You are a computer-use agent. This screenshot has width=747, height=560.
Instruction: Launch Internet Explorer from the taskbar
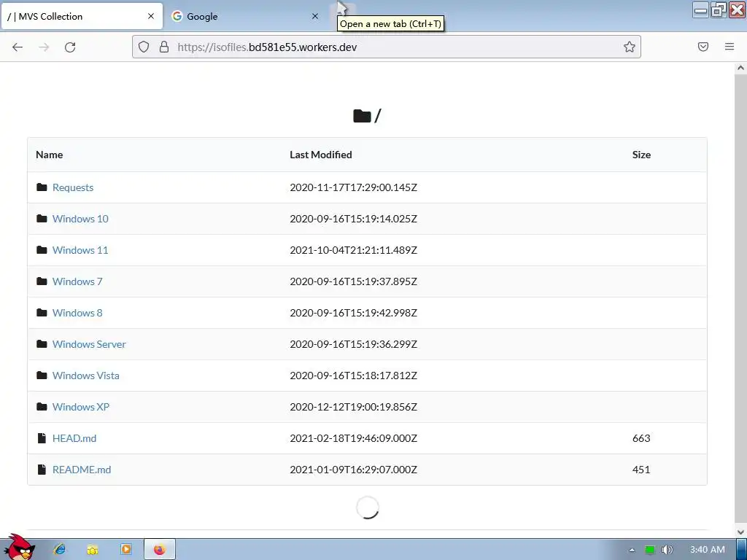pyautogui.click(x=60, y=550)
